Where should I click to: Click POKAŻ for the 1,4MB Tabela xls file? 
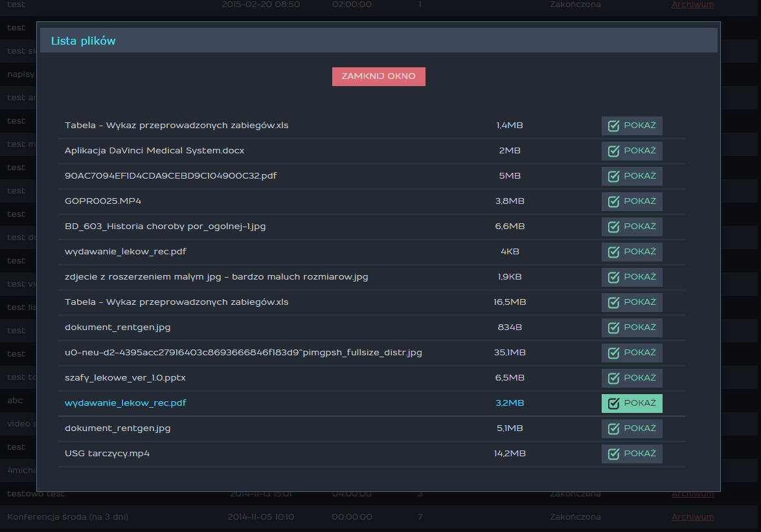tap(632, 126)
